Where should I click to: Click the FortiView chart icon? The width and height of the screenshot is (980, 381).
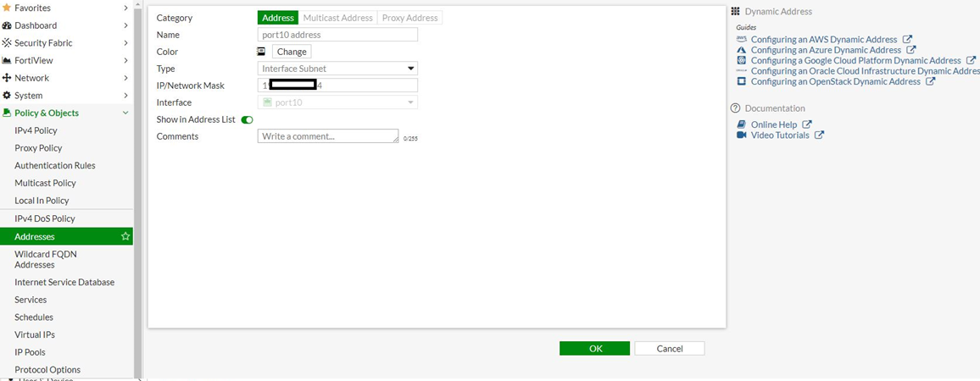coord(7,61)
